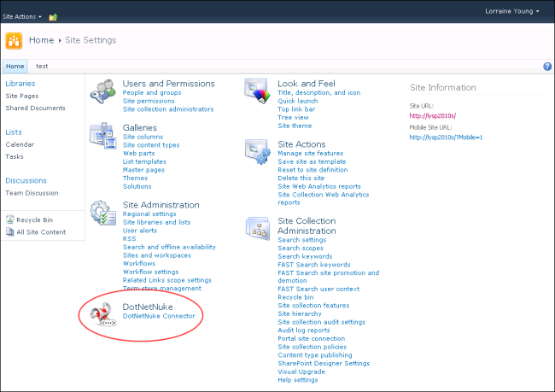Open All Site Content in the sidebar
This screenshot has width=555, height=392.
click(36, 232)
